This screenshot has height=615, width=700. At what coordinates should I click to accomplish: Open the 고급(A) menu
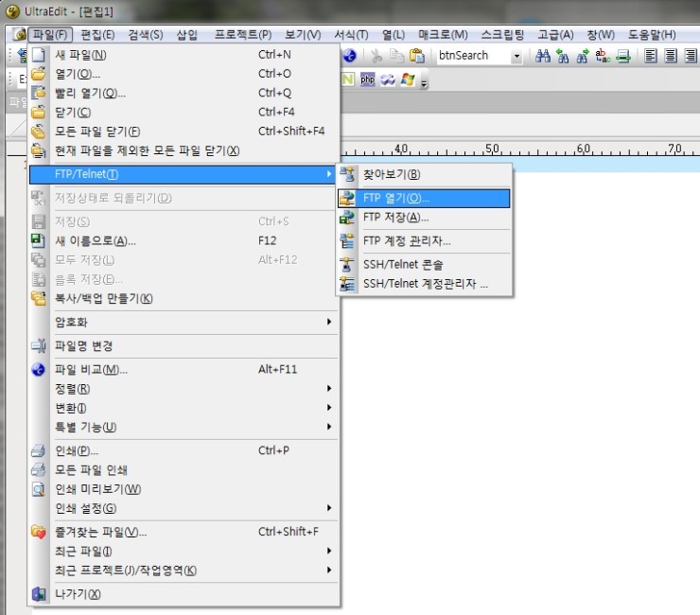tap(555, 35)
